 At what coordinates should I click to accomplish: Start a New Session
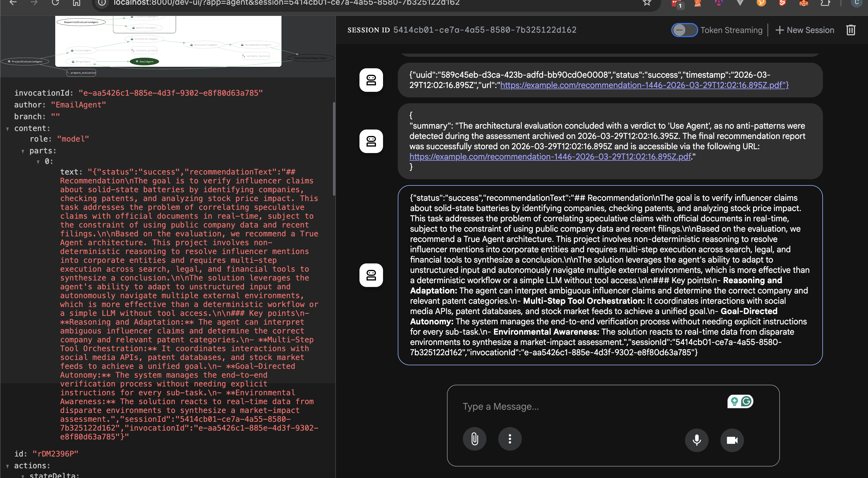point(805,30)
